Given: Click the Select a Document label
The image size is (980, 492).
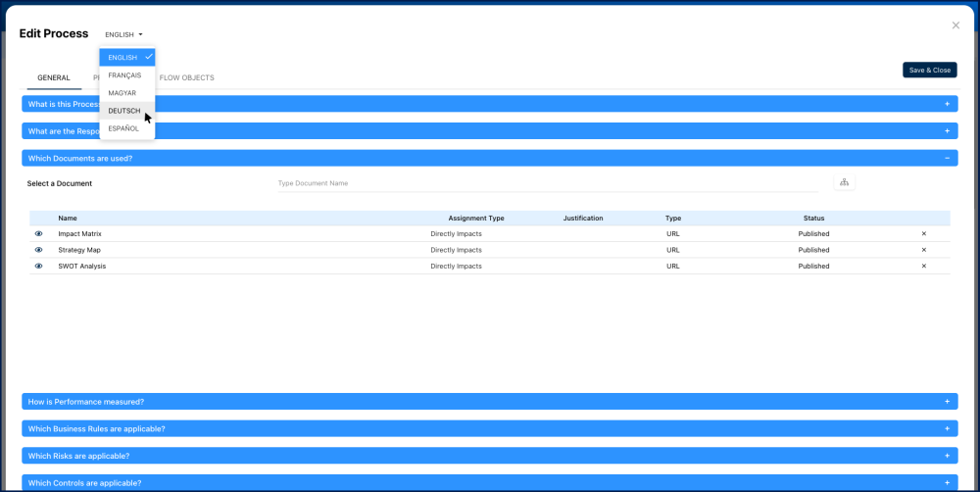Looking at the screenshot, I should point(60,184).
